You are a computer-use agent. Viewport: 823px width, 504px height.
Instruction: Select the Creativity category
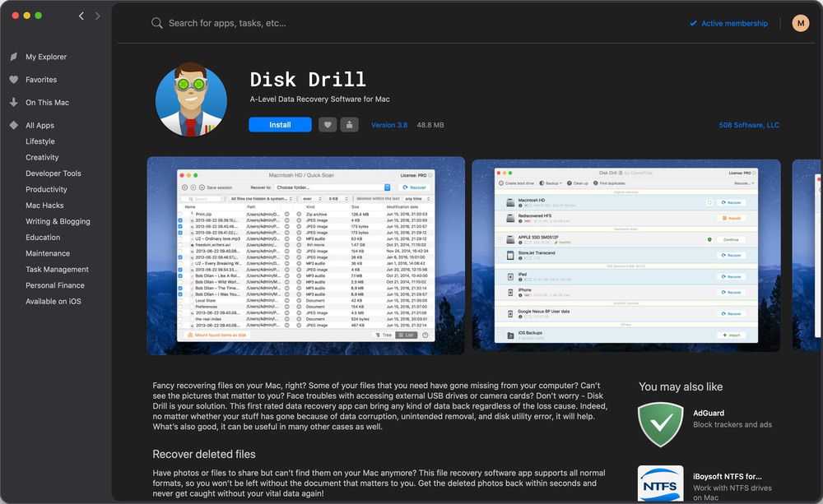coord(42,157)
